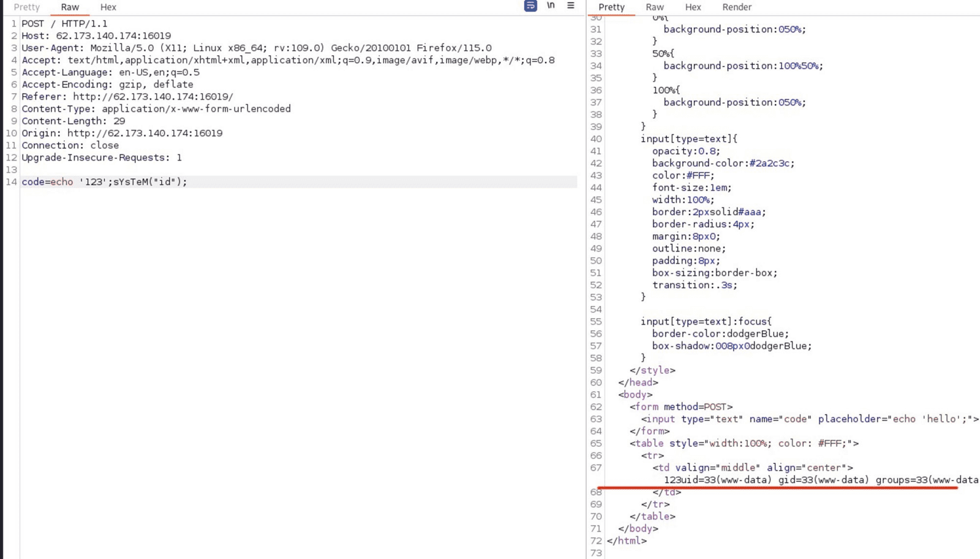
Task: Select the request Raw tab
Action: pos(70,7)
